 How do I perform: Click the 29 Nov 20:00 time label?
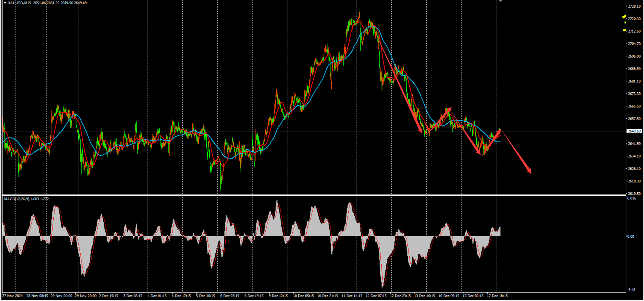pyautogui.click(x=86, y=296)
